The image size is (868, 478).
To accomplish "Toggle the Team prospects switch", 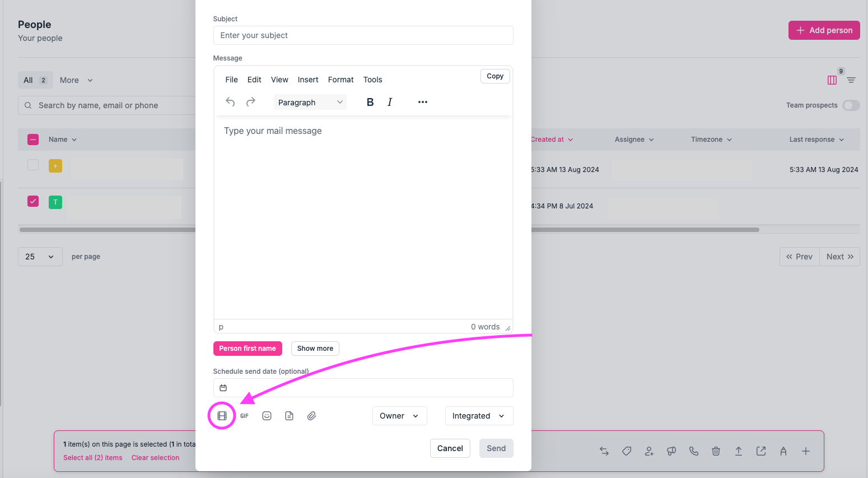I will coord(851,105).
